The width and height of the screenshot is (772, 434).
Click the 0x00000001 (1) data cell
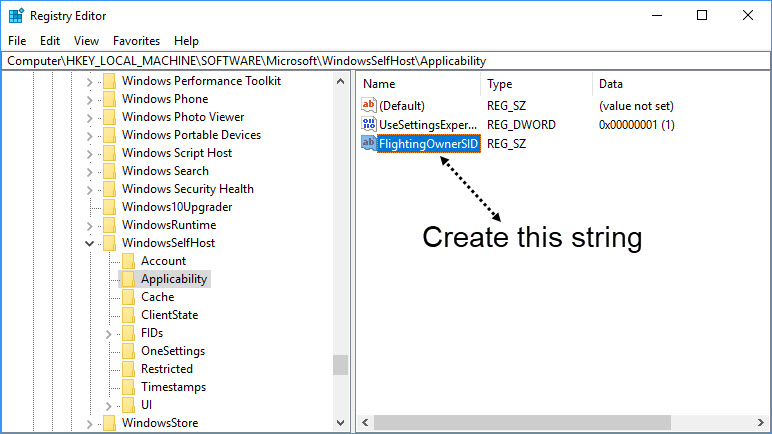pyautogui.click(x=637, y=125)
